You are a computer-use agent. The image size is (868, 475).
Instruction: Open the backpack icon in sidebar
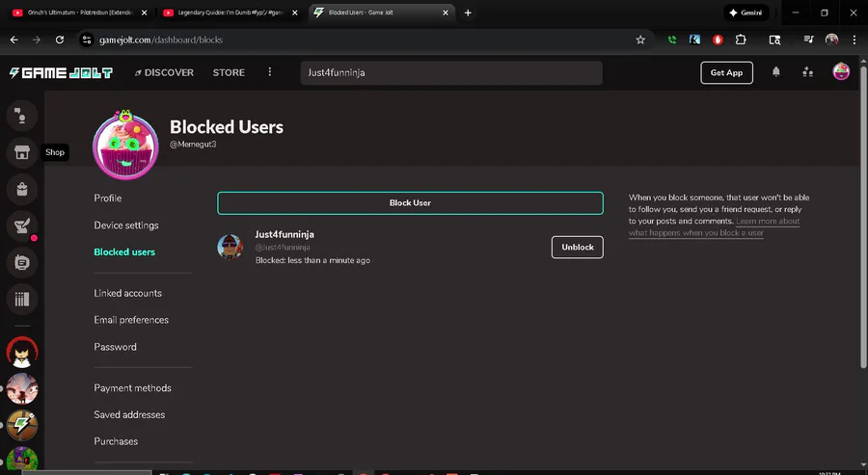20,189
